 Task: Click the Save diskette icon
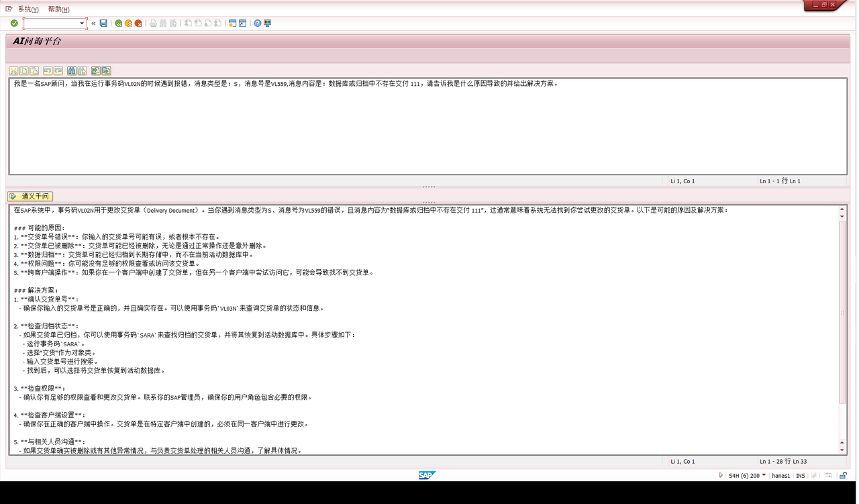[x=103, y=23]
